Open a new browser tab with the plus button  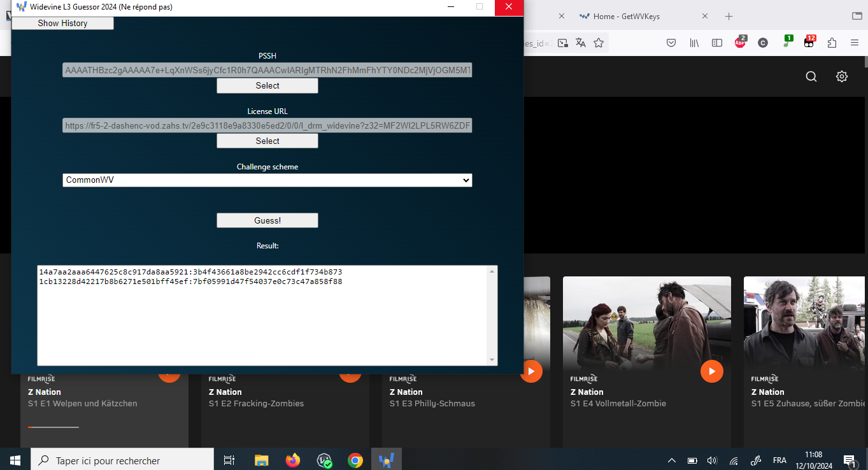point(729,16)
